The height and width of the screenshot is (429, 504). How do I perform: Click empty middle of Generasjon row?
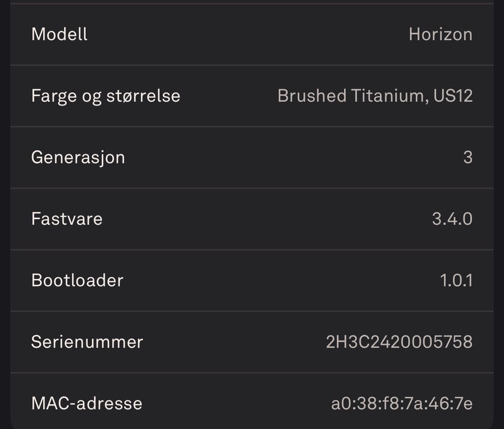(x=294, y=157)
